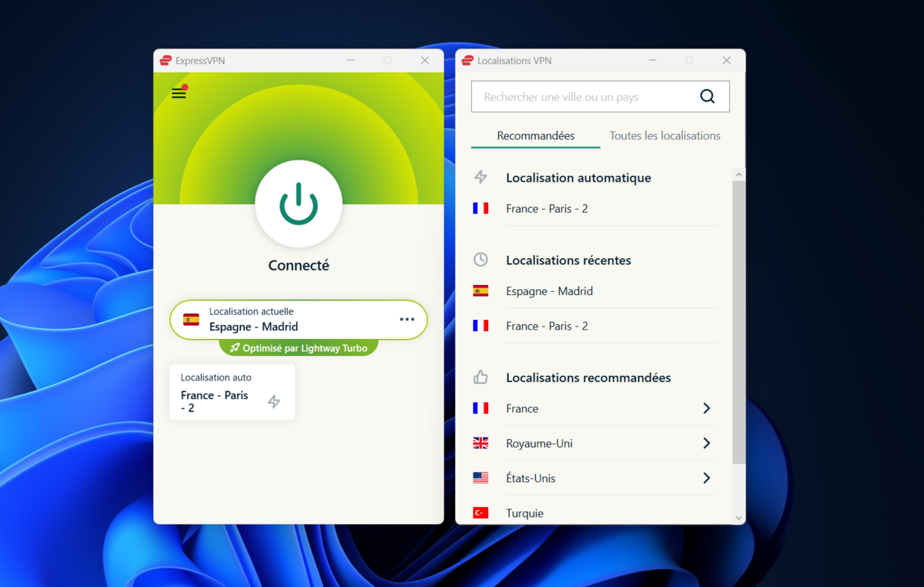
Task: Click the France flag in recommended locations
Action: pos(480,408)
